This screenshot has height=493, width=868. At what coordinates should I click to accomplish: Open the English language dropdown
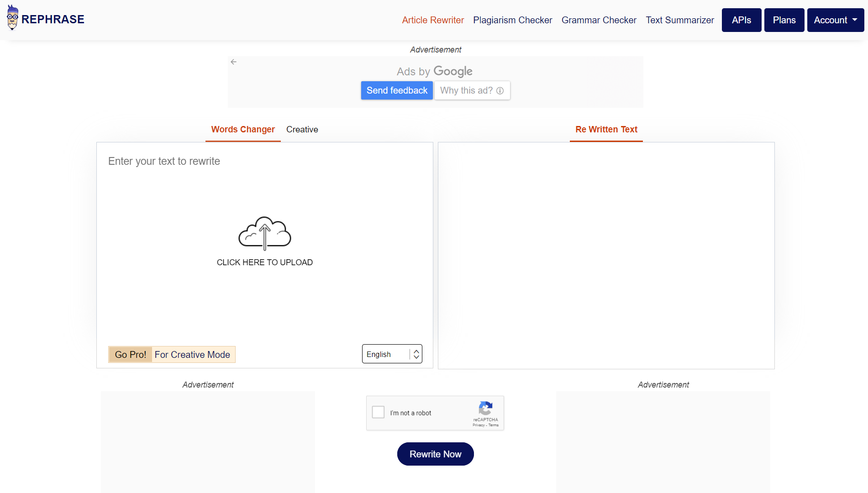tap(392, 354)
